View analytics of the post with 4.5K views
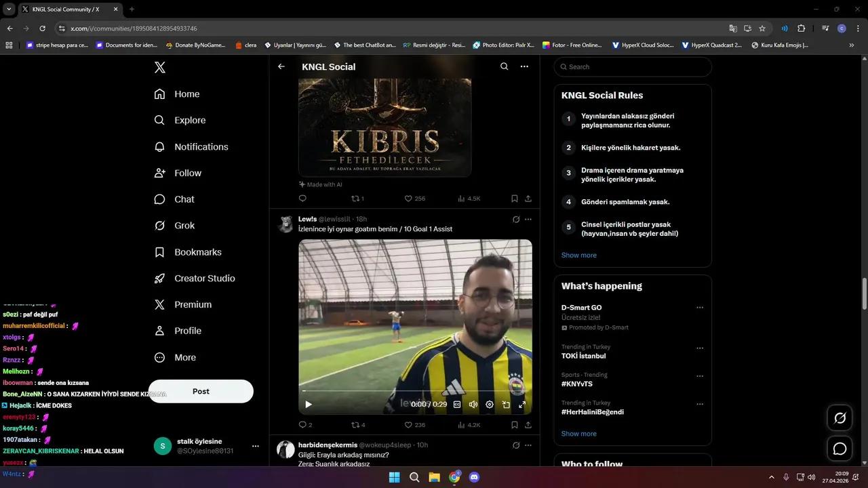868x488 pixels. pyautogui.click(x=469, y=199)
